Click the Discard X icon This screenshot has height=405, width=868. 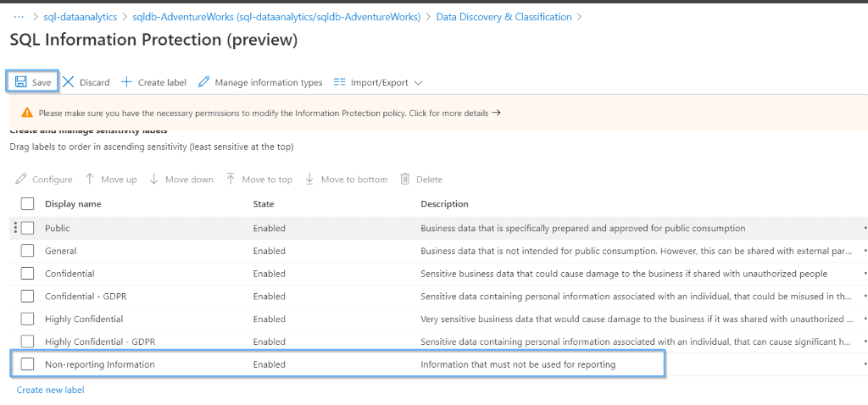[68, 82]
